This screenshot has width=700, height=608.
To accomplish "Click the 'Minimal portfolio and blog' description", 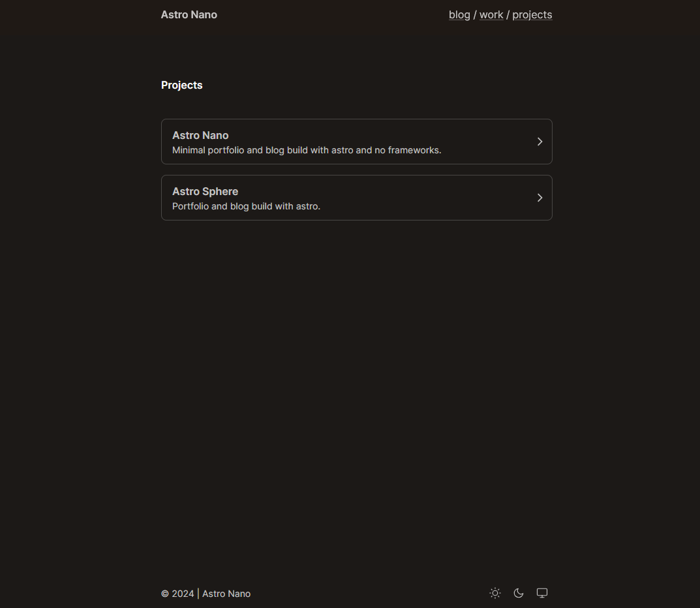I will click(307, 151).
